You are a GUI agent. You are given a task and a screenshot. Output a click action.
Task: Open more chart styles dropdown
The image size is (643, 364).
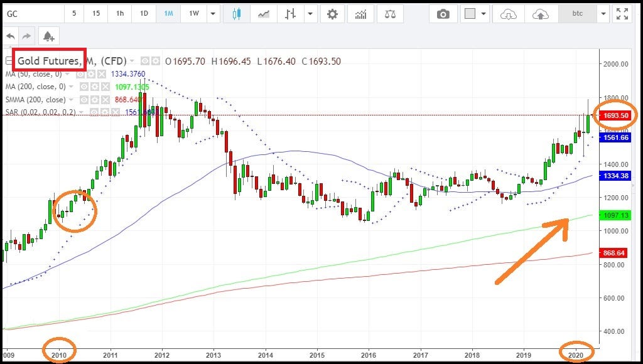point(310,14)
